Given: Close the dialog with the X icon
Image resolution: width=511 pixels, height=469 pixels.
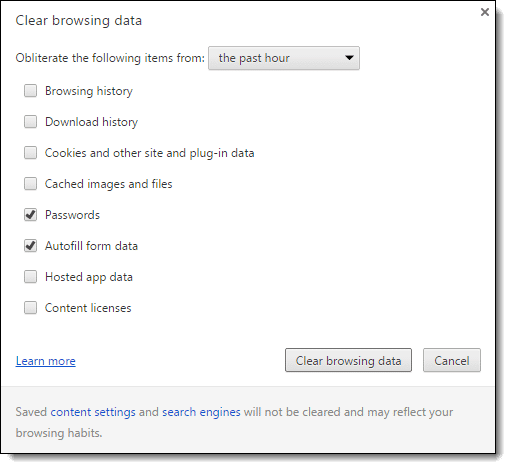Looking at the screenshot, I should click(x=485, y=12).
